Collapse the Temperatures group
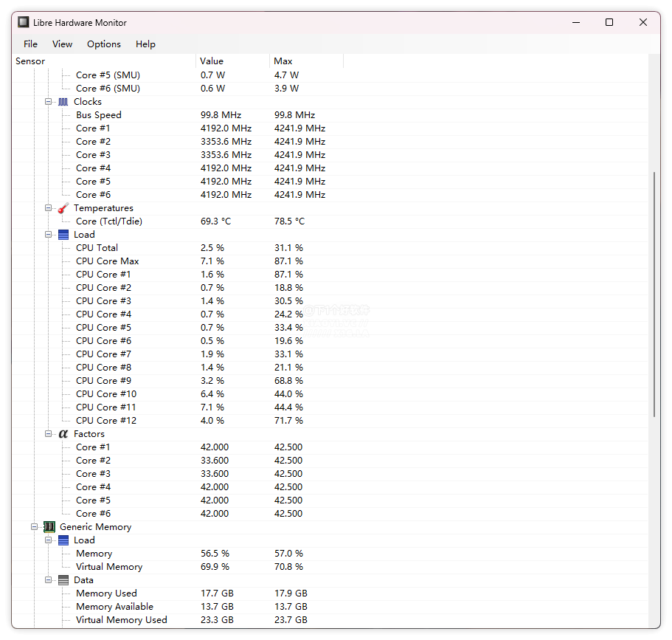The height and width of the screenshot is (640, 672). coord(49,208)
